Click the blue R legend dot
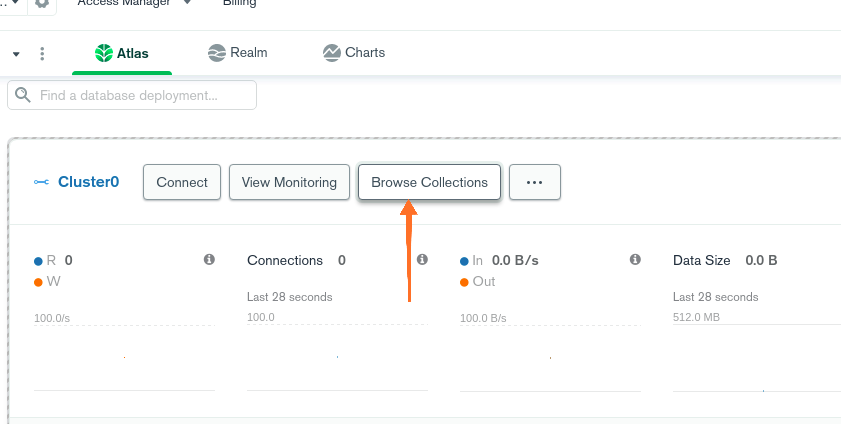Screen dimensions: 841x424 click(x=38, y=262)
